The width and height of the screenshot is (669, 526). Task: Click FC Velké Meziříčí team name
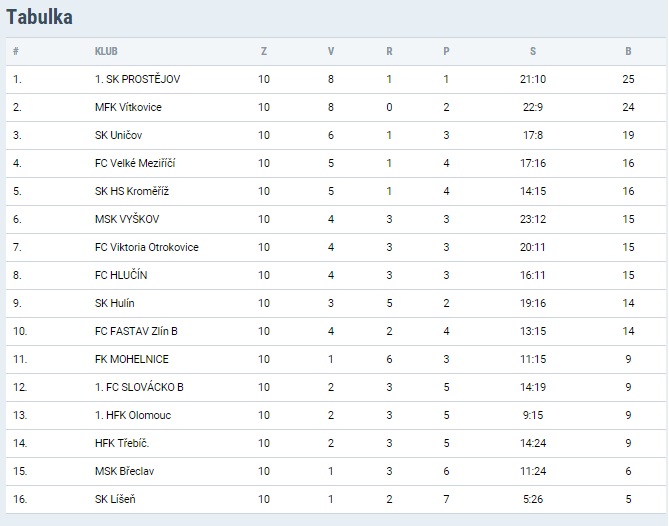(134, 163)
